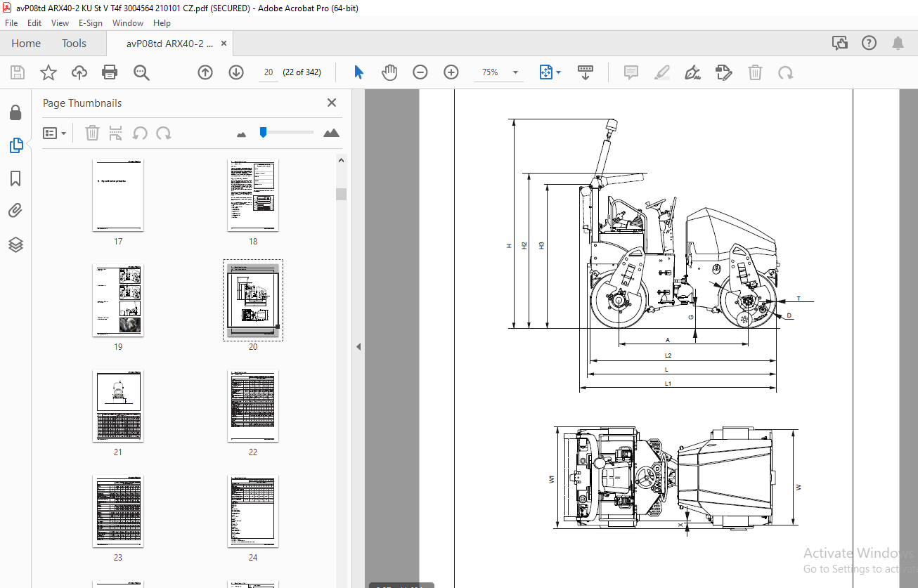
Task: Open the Help menu
Action: (x=162, y=23)
